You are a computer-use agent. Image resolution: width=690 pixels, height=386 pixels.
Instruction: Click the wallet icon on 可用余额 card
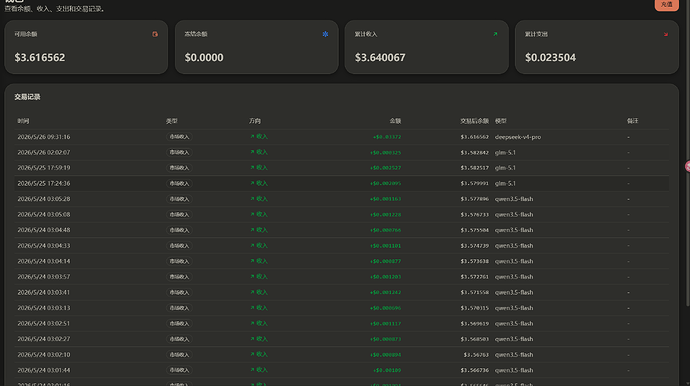pyautogui.click(x=155, y=34)
